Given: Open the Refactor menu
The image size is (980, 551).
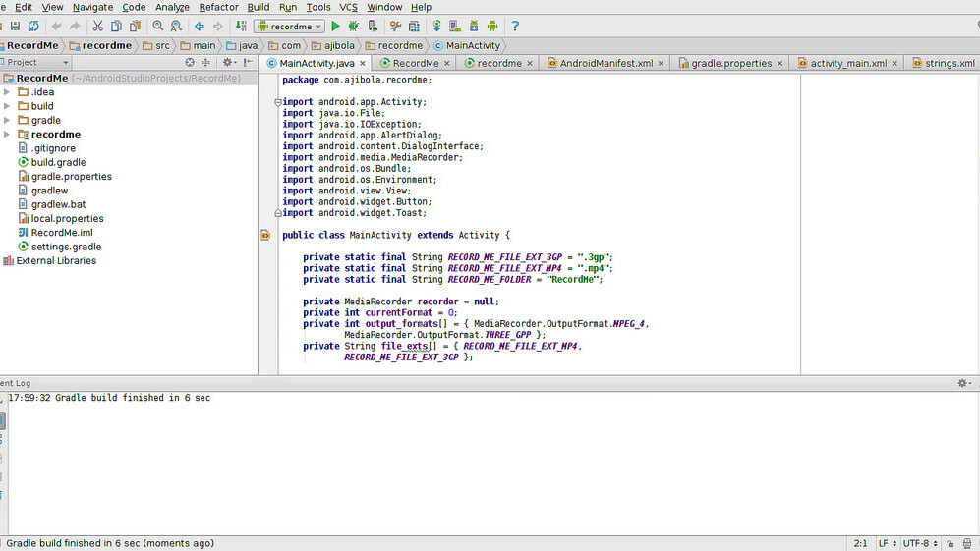Looking at the screenshot, I should point(218,7).
